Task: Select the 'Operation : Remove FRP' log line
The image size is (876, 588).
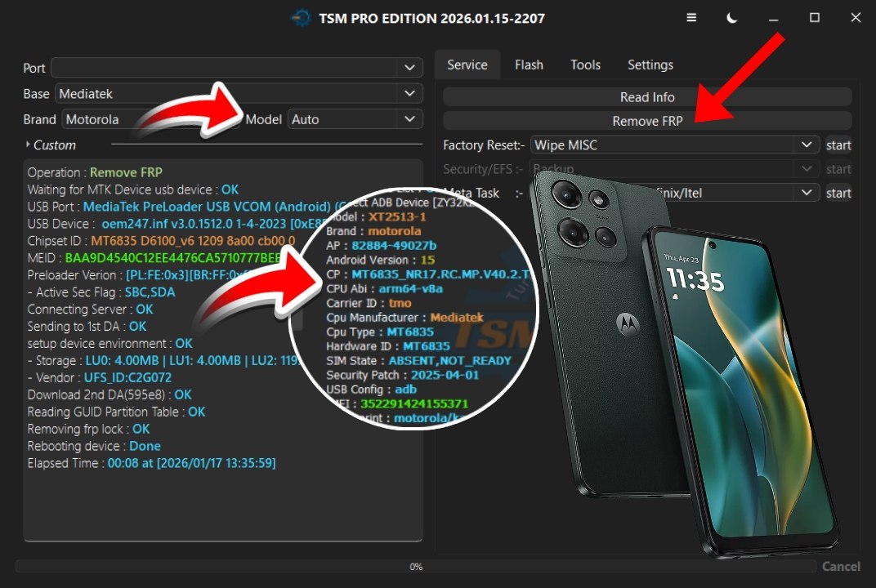Action: [95, 172]
